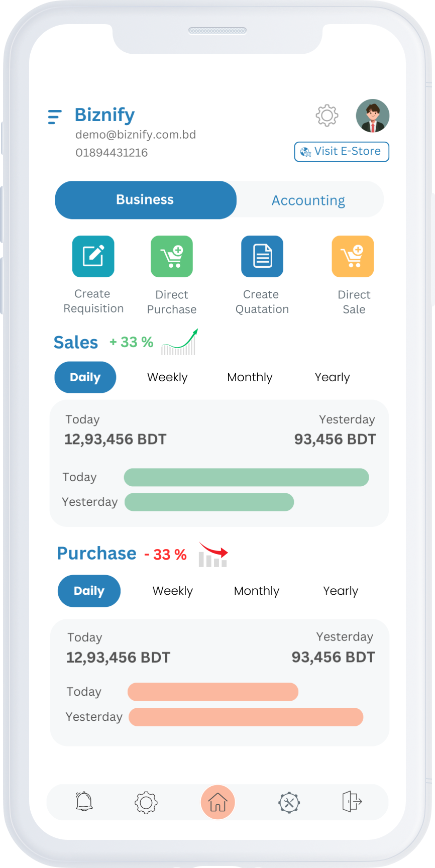Click Purchase today's amount 12,93,456 BDT
Image resolution: width=435 pixels, height=868 pixels.
point(119,658)
